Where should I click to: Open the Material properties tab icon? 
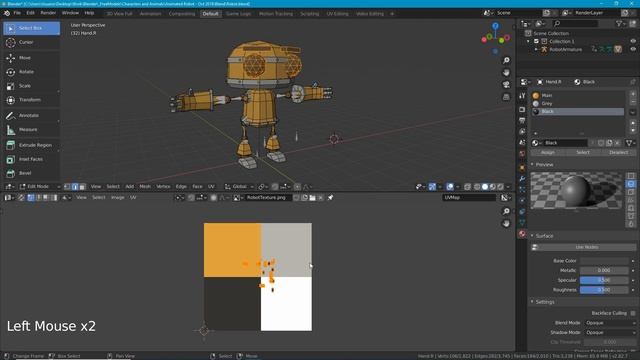(522, 234)
